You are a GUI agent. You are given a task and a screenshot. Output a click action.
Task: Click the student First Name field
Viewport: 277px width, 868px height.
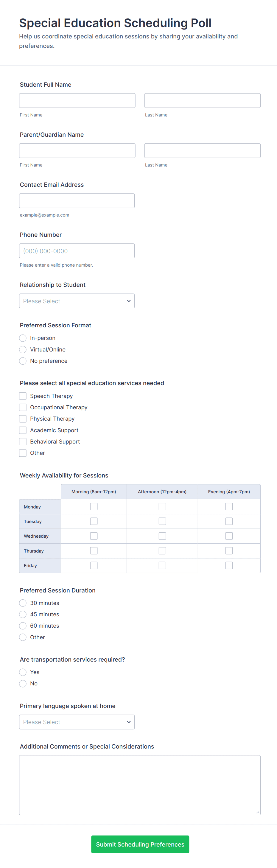point(77,100)
